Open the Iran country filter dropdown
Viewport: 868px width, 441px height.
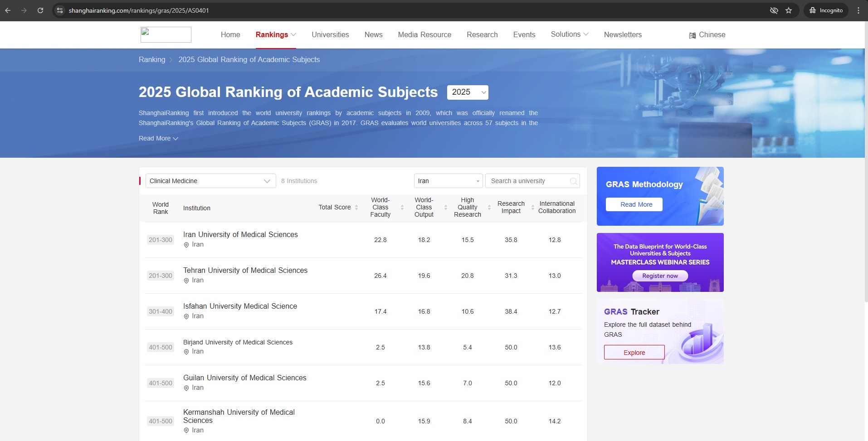pyautogui.click(x=448, y=181)
